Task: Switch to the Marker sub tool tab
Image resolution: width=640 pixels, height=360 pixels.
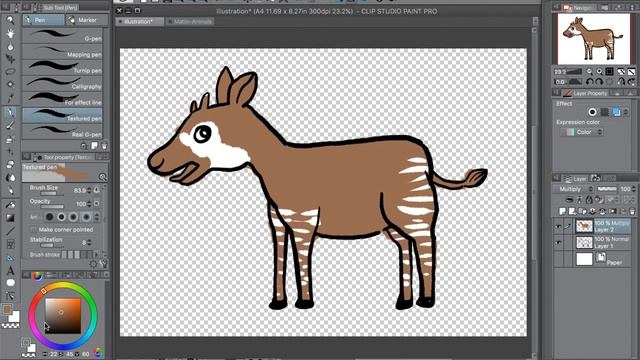Action: pyautogui.click(x=87, y=20)
